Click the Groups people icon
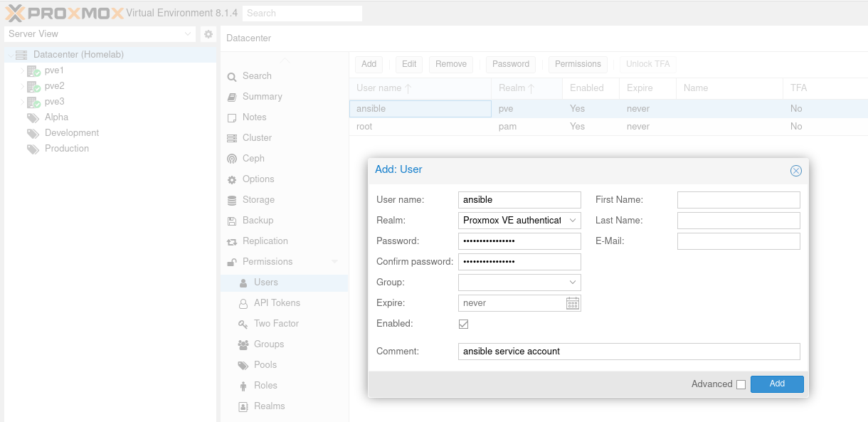 click(243, 344)
